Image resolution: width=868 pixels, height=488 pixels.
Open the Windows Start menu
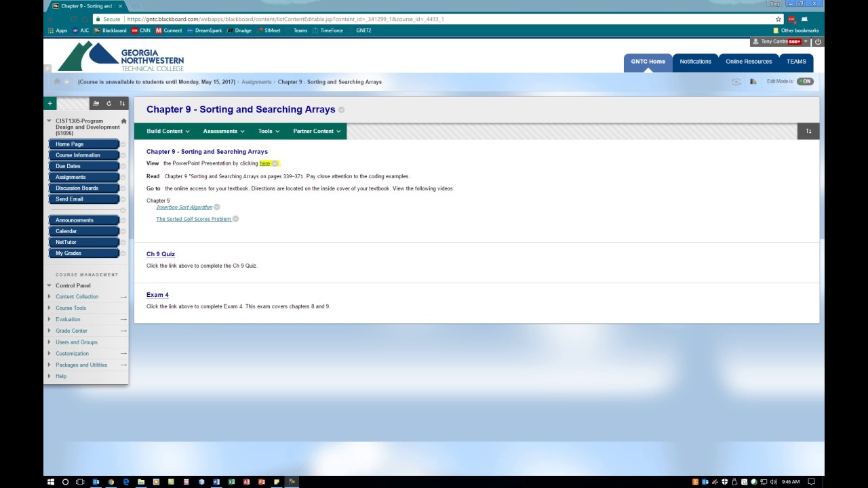(51, 482)
